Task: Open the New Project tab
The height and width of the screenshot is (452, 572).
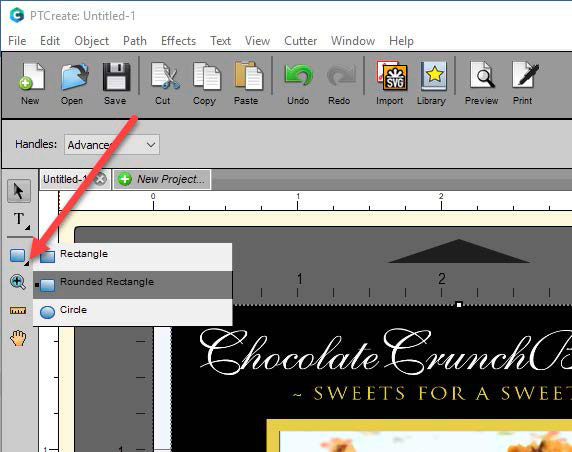Action: [162, 179]
